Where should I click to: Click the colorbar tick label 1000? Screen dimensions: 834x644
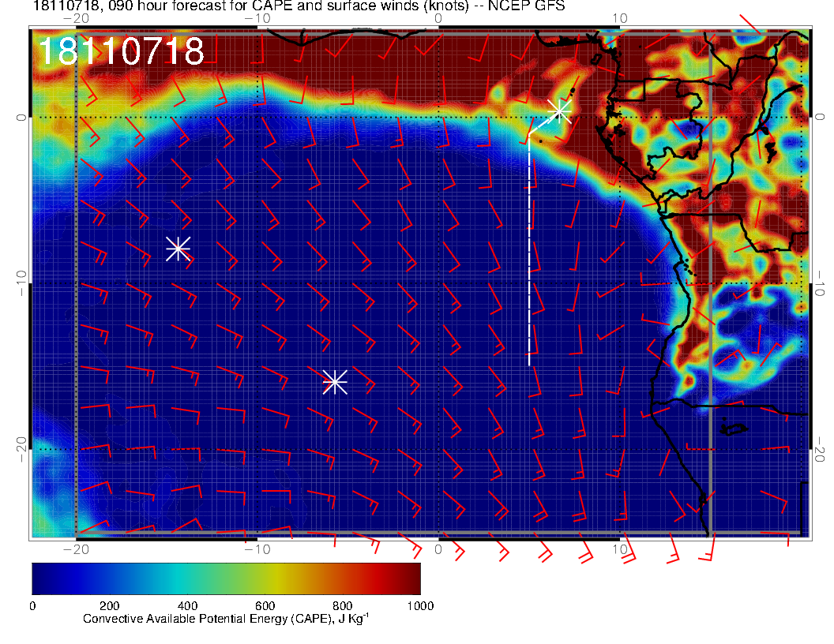tap(419, 606)
